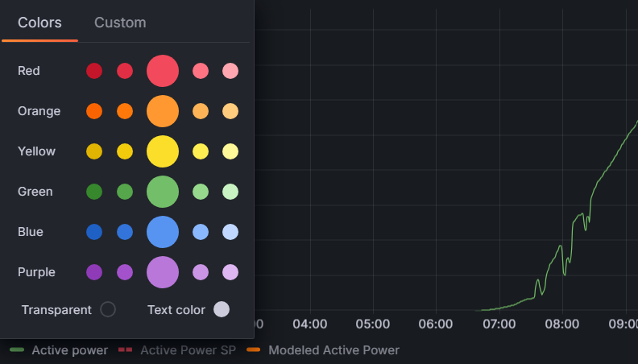Select the lightest pale yellow swatch
Image resolution: width=638 pixels, height=364 pixels.
(x=230, y=151)
